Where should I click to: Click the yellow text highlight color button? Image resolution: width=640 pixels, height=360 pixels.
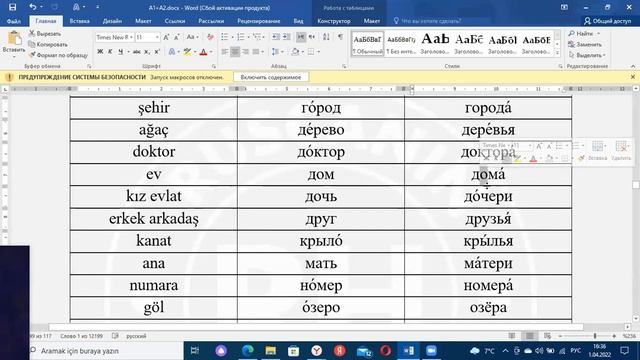click(x=187, y=52)
